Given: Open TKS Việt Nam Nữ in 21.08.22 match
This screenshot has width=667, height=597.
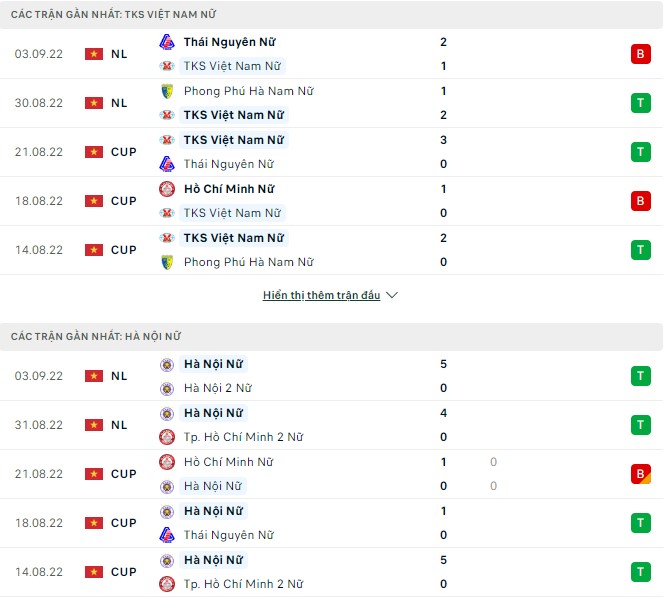Looking at the screenshot, I should [234, 140].
